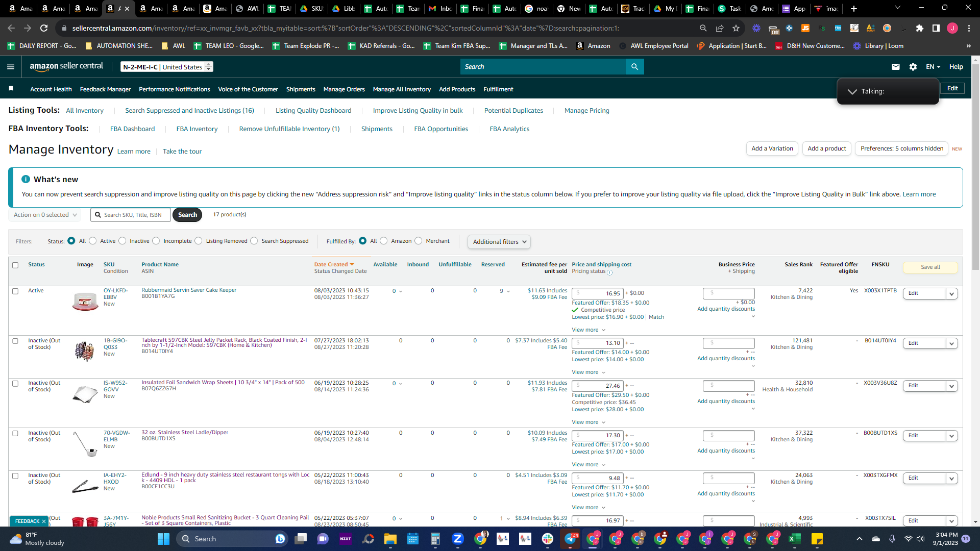Click the Rubbermaid Cake Keeper product thumbnail
Screen dimensions: 980x551
[85, 302]
